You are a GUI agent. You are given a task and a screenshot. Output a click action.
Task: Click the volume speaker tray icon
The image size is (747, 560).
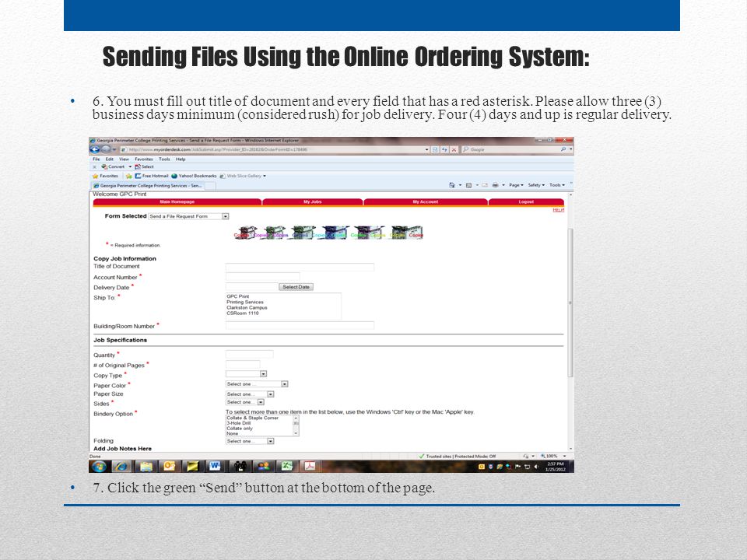[x=536, y=467]
